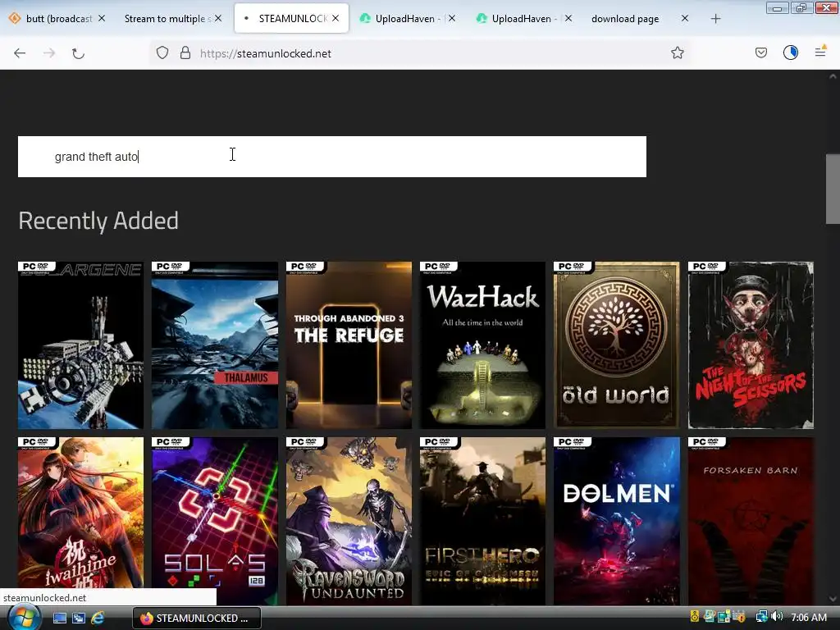Close the butt (broadcast) tab
The width and height of the screenshot is (840, 630).
pos(102,19)
